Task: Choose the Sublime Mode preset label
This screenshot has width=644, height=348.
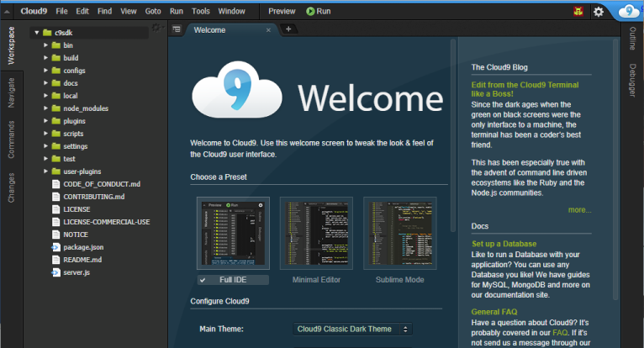Action: pos(399,280)
